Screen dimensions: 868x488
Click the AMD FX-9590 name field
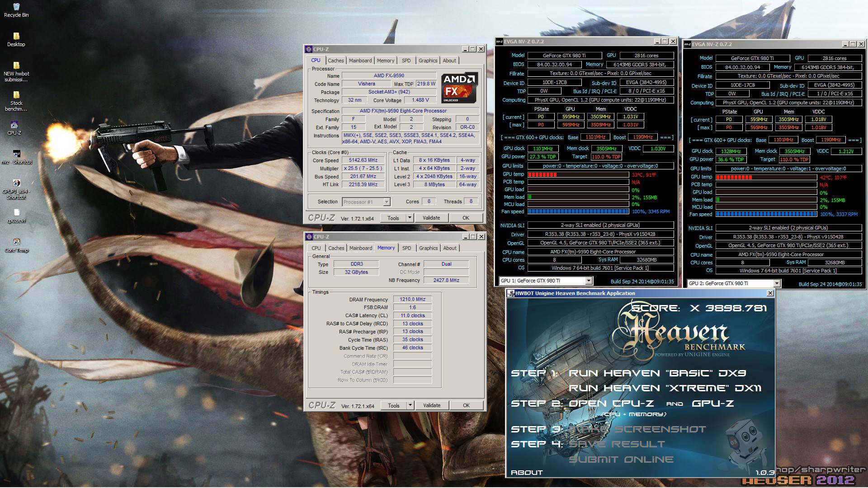[389, 76]
